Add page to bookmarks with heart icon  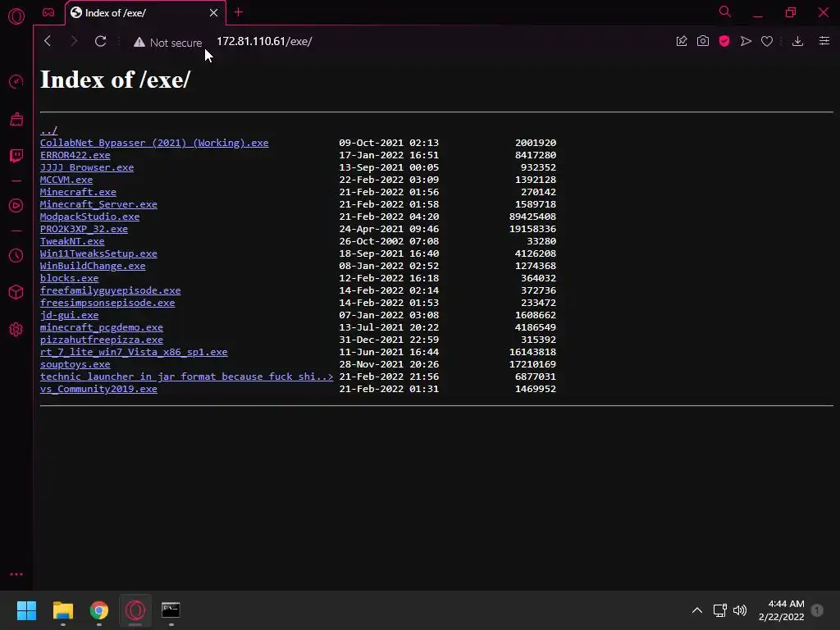coord(767,41)
